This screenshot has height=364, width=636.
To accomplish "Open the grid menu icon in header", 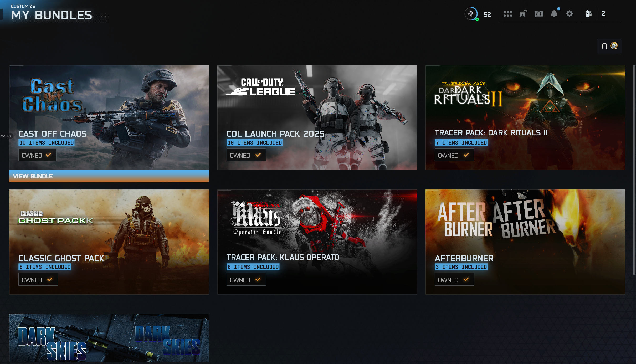I will 508,14.
